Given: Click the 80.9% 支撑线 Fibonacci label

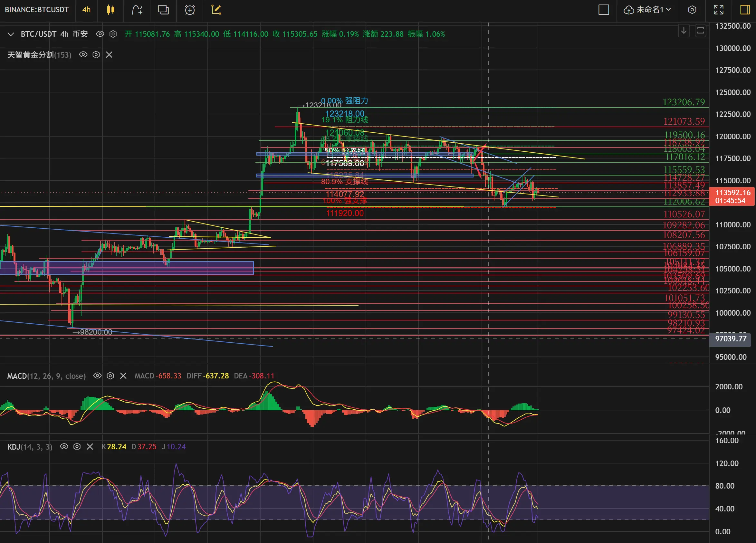Looking at the screenshot, I should (x=344, y=181).
